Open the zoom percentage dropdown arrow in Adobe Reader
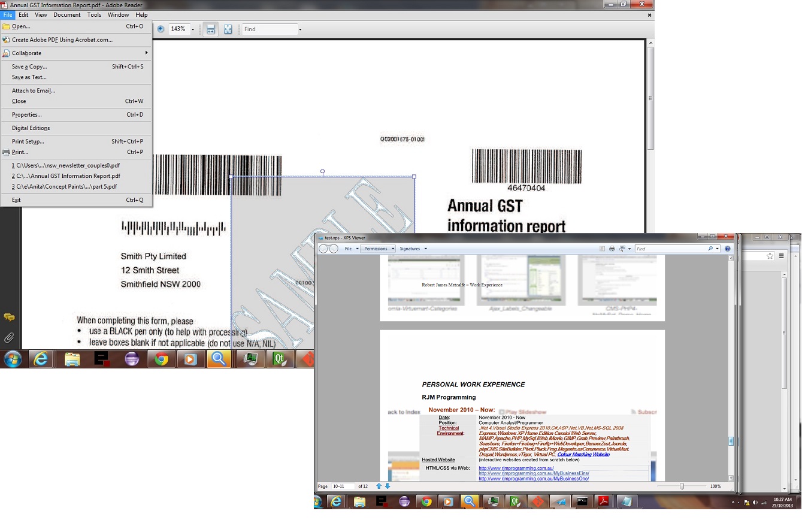 click(192, 29)
